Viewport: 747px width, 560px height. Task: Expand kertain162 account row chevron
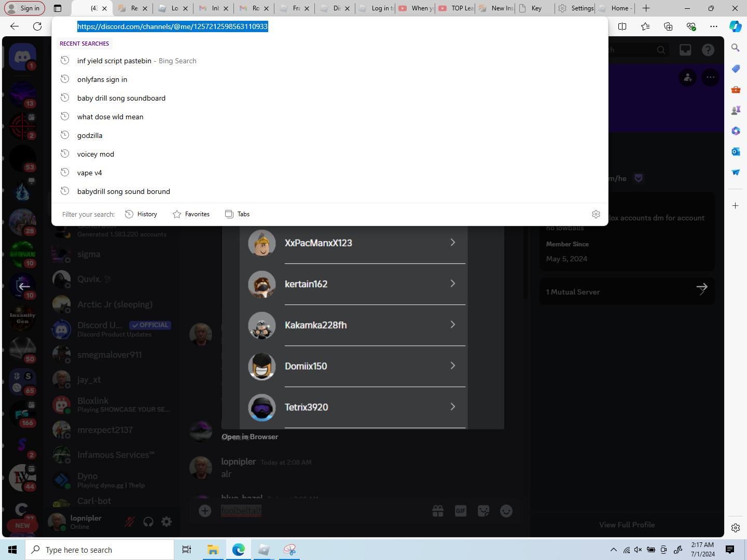tap(453, 284)
